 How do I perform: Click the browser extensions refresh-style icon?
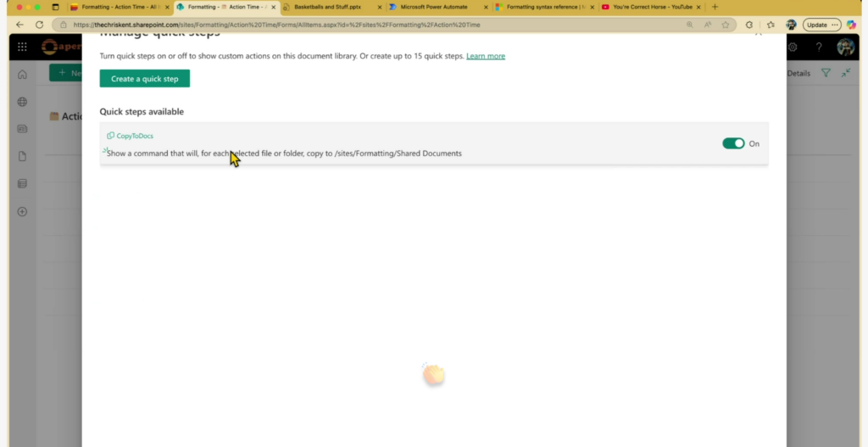[749, 25]
